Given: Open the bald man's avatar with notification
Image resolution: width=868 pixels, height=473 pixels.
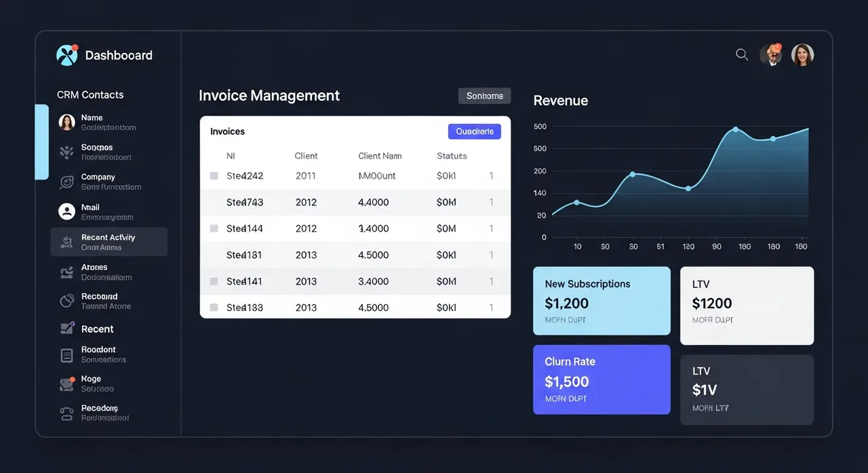Looking at the screenshot, I should 770,55.
